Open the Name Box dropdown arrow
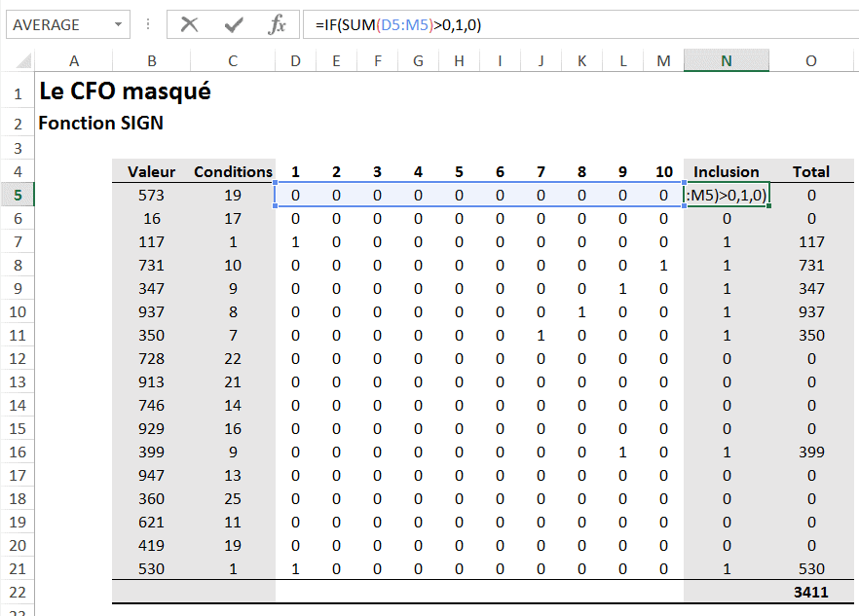859x616 pixels. point(119,24)
